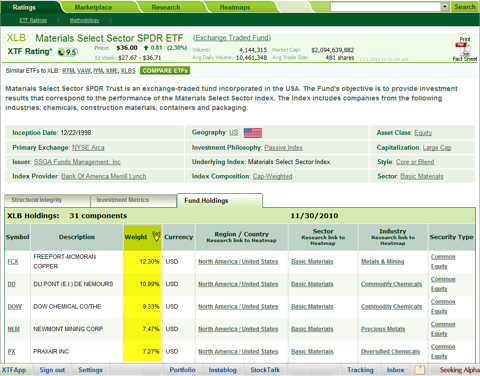Open Inbox in bottom bar
This screenshot has height=376, width=480.
pos(395,370)
